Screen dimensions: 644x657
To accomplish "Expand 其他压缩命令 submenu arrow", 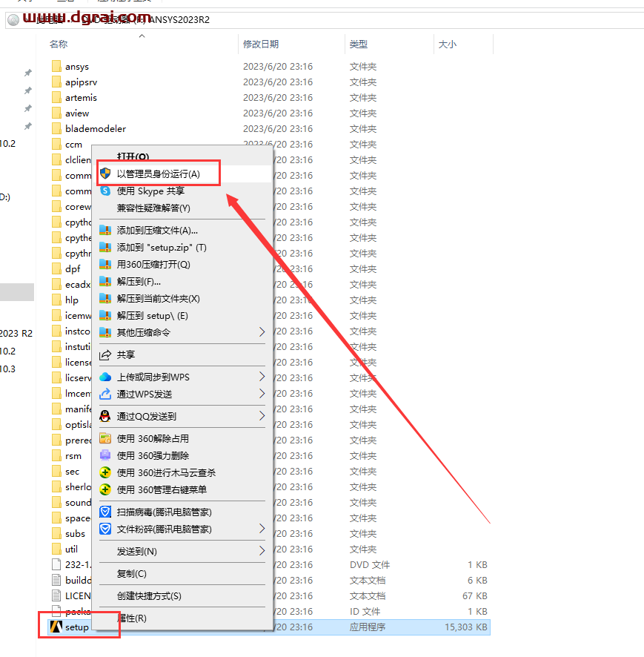I will tap(262, 332).
